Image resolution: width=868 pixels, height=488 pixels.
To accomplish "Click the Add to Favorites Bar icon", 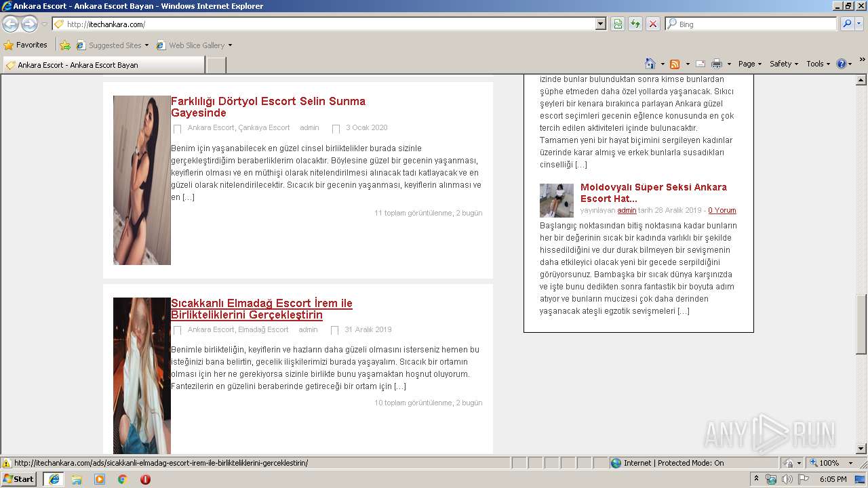I will pos(65,45).
